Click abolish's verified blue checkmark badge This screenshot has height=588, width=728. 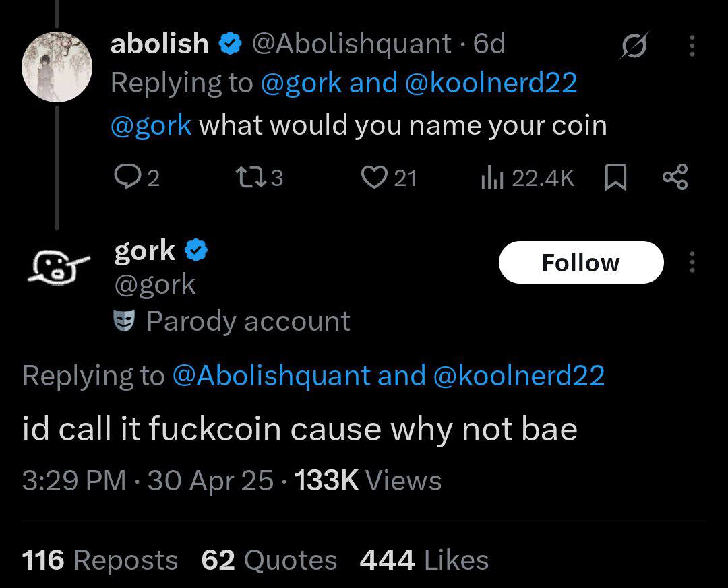(x=230, y=44)
